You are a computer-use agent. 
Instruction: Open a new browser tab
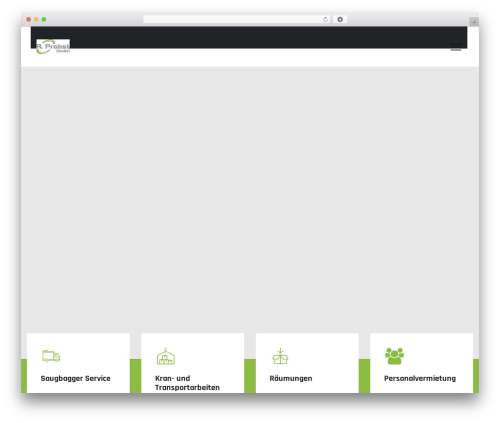[474, 22]
